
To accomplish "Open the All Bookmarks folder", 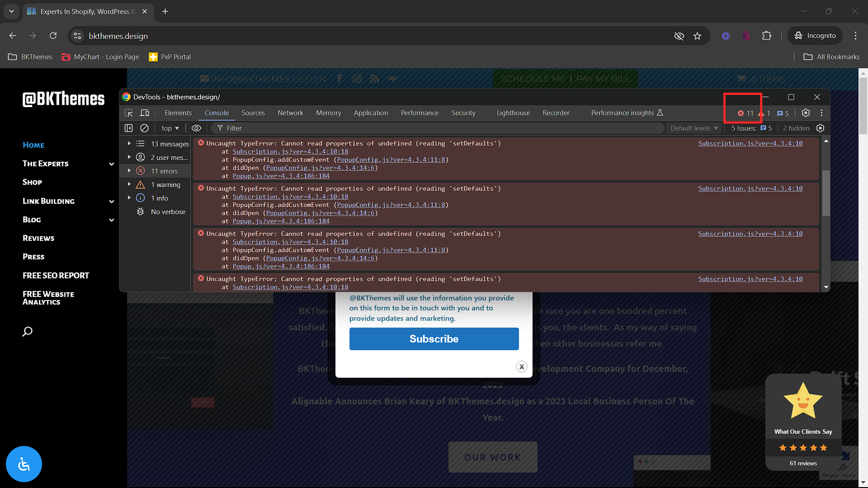I will (x=831, y=57).
